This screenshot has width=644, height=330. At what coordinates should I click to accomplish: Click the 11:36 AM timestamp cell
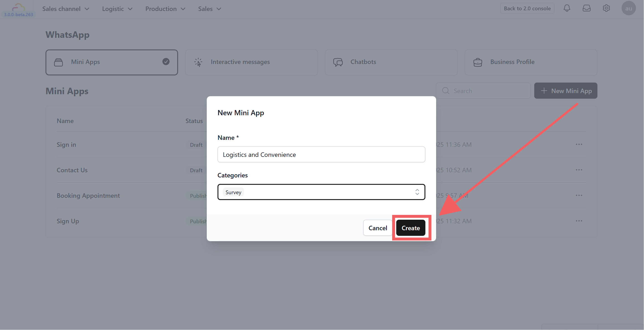[454, 145]
